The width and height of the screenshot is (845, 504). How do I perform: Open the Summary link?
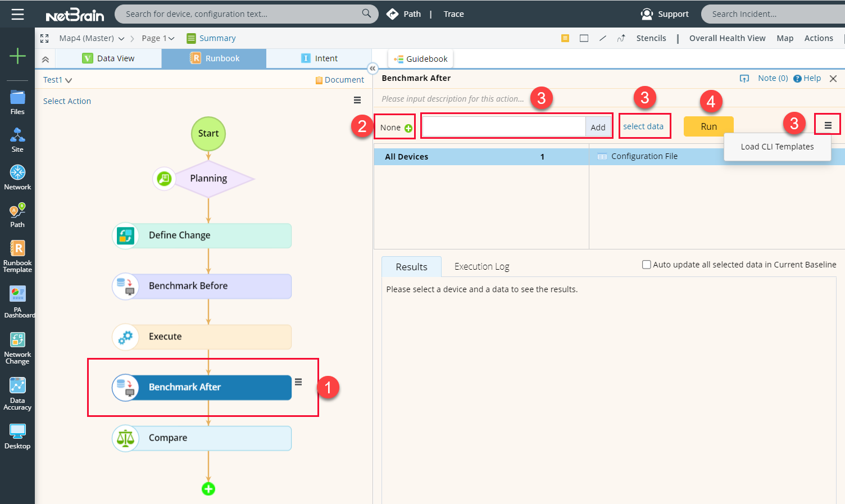pyautogui.click(x=211, y=38)
